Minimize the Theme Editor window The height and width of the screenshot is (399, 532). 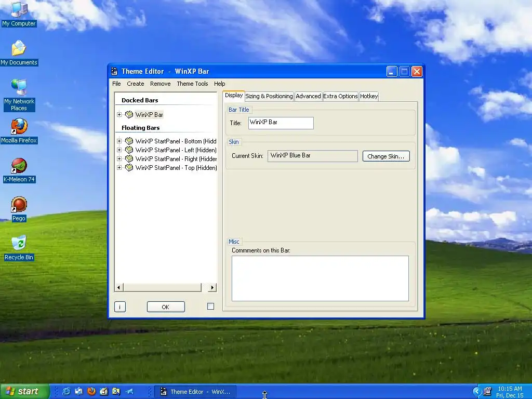(x=392, y=72)
